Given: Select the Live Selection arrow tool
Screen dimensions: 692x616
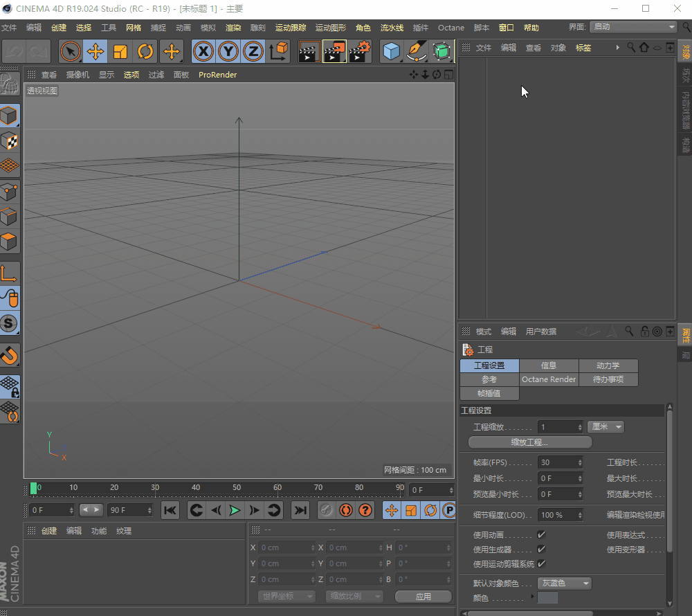Looking at the screenshot, I should point(70,52).
